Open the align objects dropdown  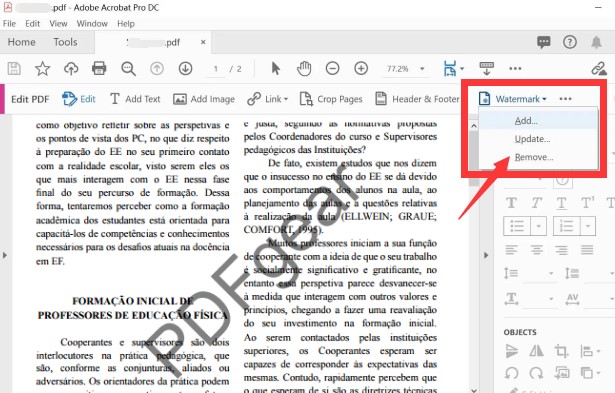point(590,351)
